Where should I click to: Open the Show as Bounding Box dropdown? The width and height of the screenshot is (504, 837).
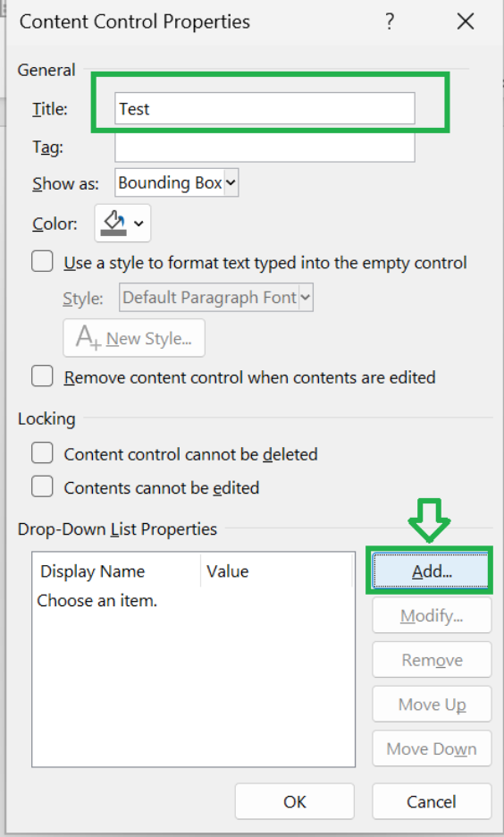click(177, 183)
